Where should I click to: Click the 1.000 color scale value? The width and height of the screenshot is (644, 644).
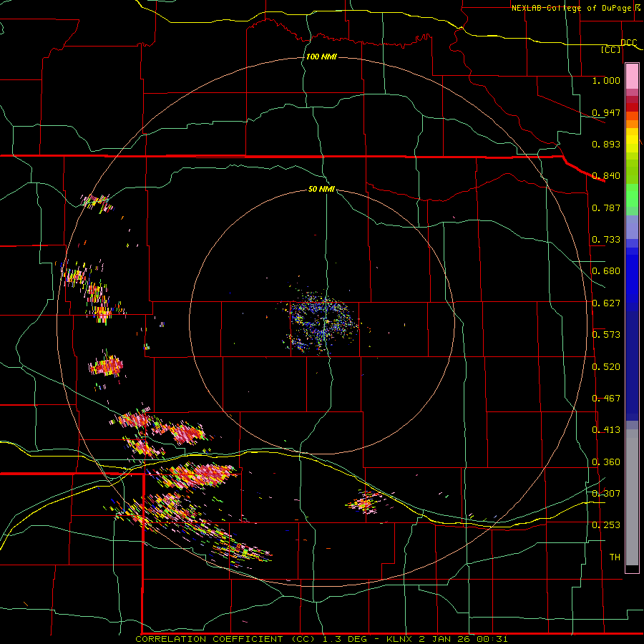point(606,80)
